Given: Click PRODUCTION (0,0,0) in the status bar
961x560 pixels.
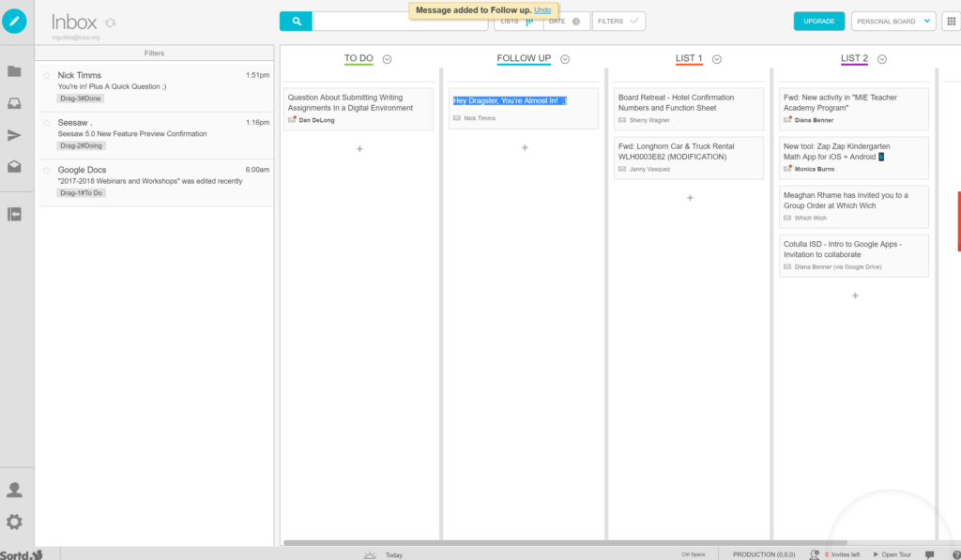Looking at the screenshot, I should point(764,554).
